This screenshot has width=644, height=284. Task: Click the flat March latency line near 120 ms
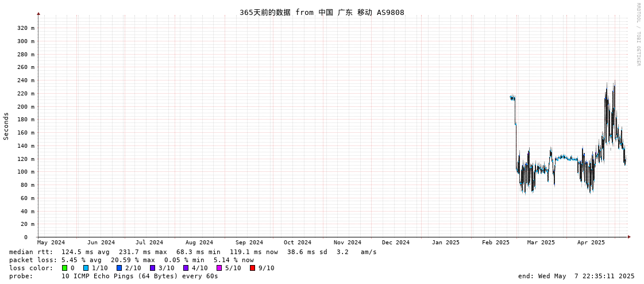click(567, 158)
